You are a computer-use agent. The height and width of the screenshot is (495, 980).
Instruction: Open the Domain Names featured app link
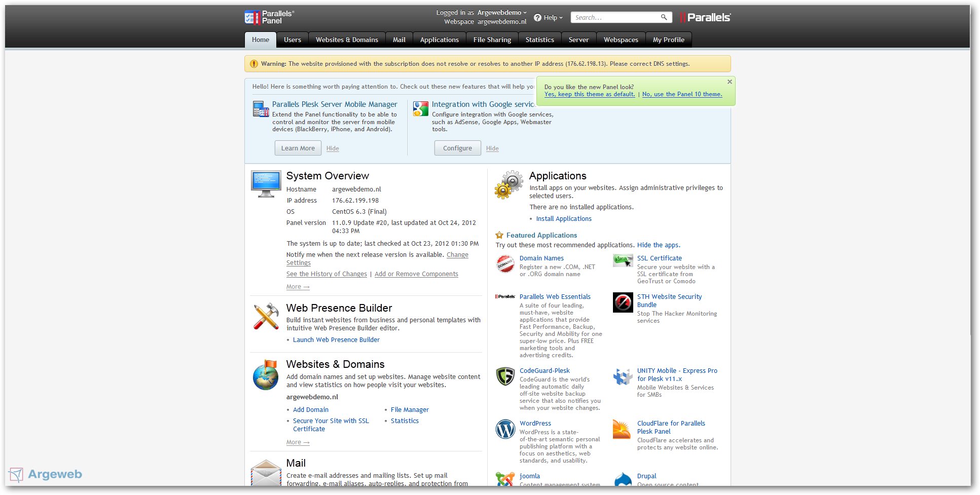(541, 258)
